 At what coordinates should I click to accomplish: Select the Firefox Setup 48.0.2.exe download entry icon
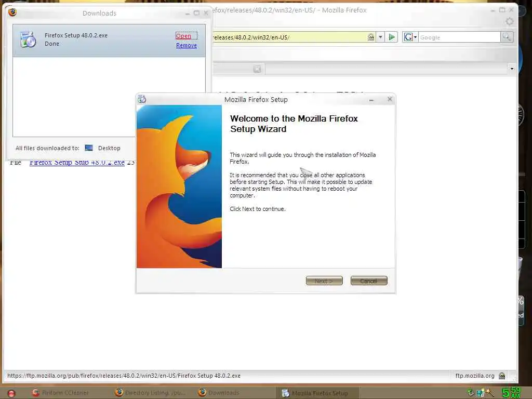(x=28, y=39)
